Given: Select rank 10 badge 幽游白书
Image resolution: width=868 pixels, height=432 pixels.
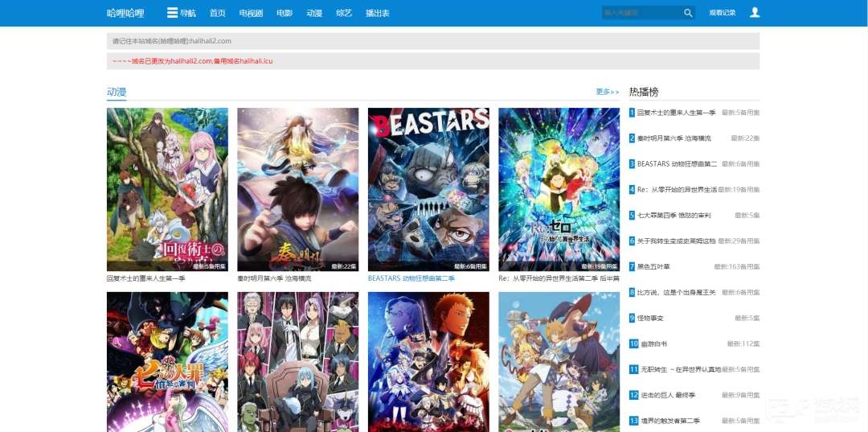Looking at the screenshot, I should point(633,344).
